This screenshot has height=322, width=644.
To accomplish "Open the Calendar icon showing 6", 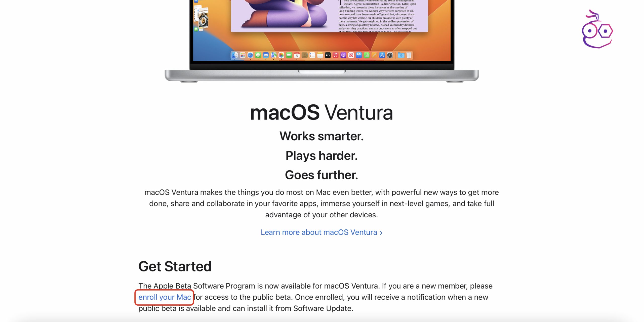I will coord(297,55).
